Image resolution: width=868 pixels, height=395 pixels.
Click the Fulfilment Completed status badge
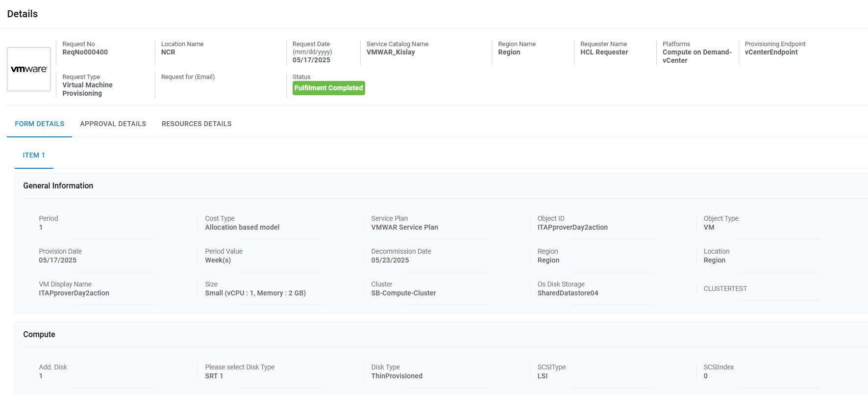(x=328, y=88)
